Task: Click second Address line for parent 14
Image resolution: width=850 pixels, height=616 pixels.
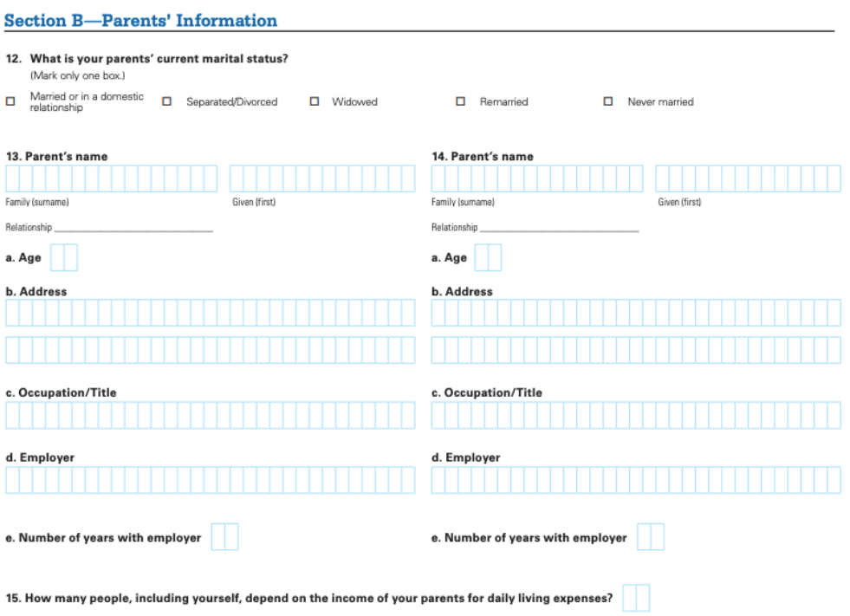Action: point(636,350)
